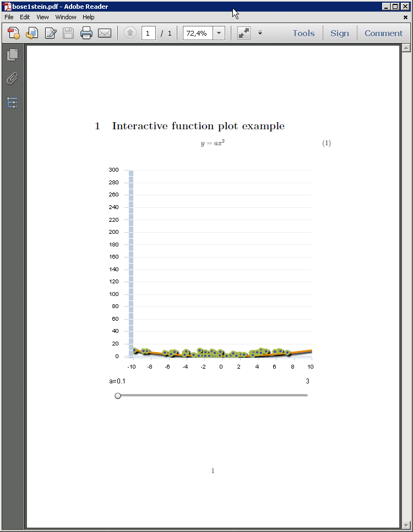The height and width of the screenshot is (532, 413).
Task: Click the equation number (1)
Action: click(327, 143)
